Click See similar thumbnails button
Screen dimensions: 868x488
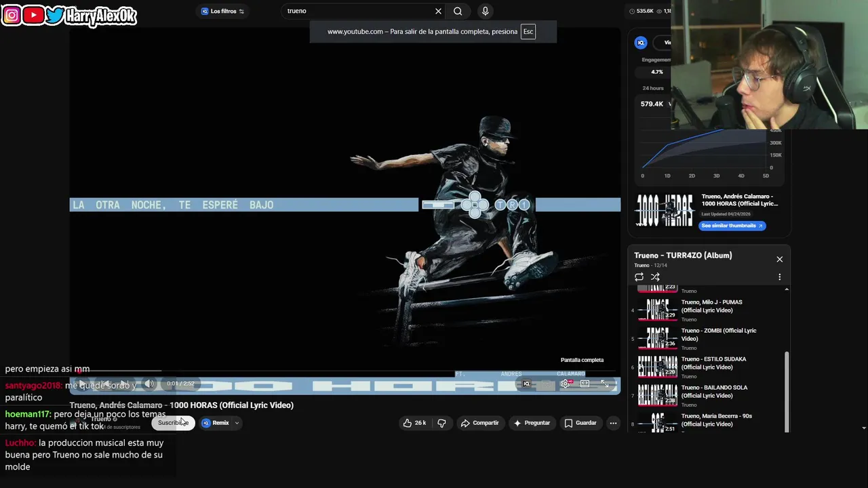732,226
